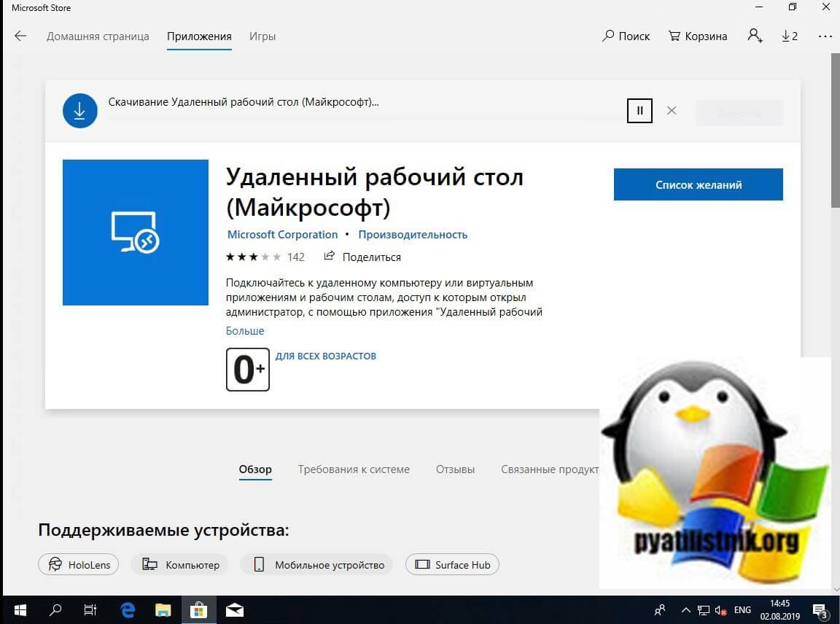840x624 pixels.
Task: Open the Домашняя страница tab
Action: pos(98,36)
